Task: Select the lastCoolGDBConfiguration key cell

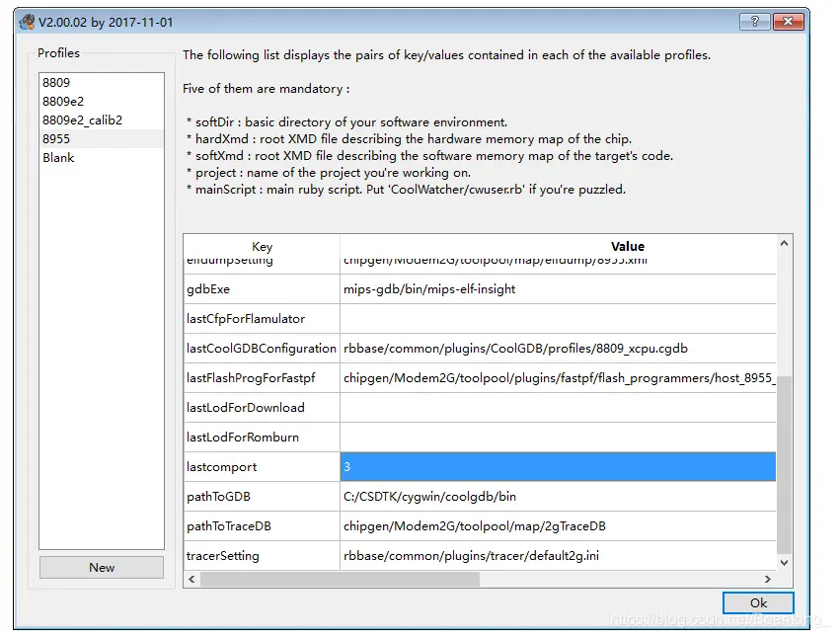Action: pyautogui.click(x=262, y=349)
